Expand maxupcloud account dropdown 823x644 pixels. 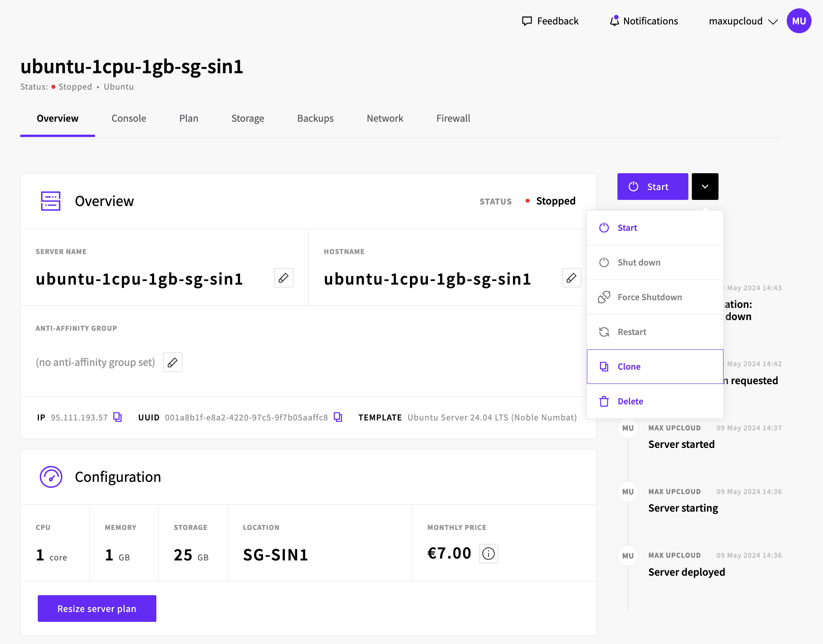click(x=743, y=21)
